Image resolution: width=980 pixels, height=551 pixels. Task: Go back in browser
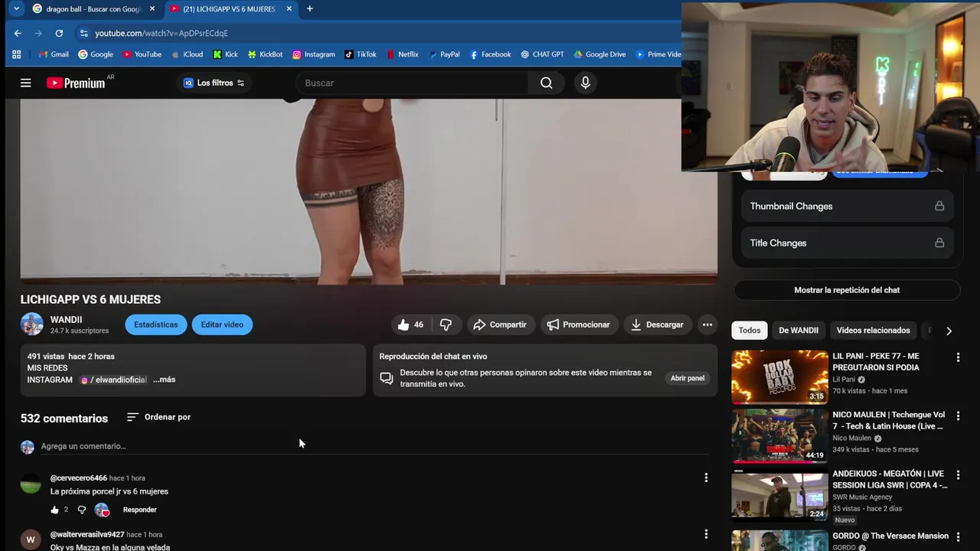tap(18, 33)
